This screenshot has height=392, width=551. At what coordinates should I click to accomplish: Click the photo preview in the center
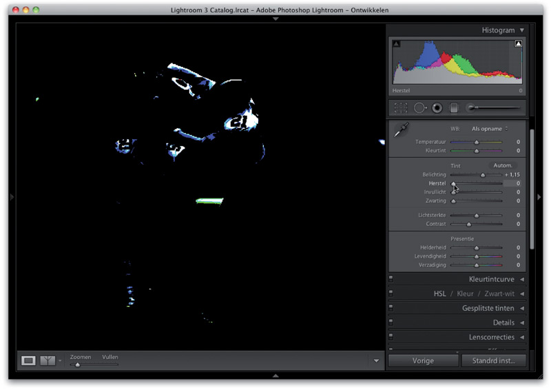(x=200, y=187)
